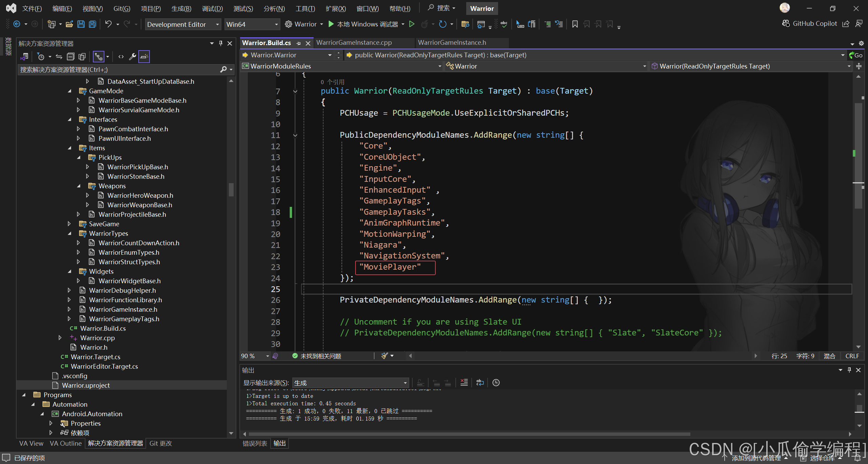
Task: Click the output panel horizontal scrollbar
Action: (x=469, y=434)
